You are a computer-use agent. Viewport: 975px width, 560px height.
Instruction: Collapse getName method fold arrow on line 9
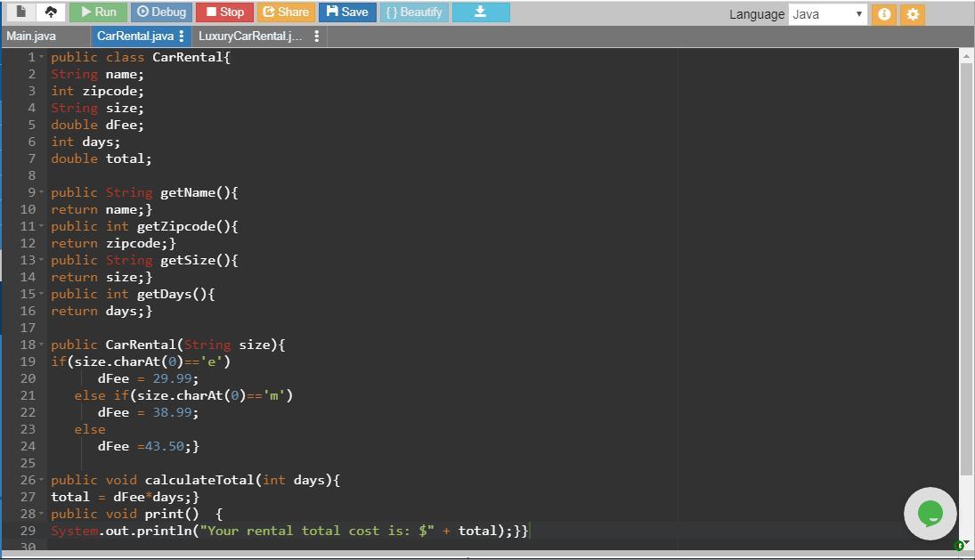42,192
